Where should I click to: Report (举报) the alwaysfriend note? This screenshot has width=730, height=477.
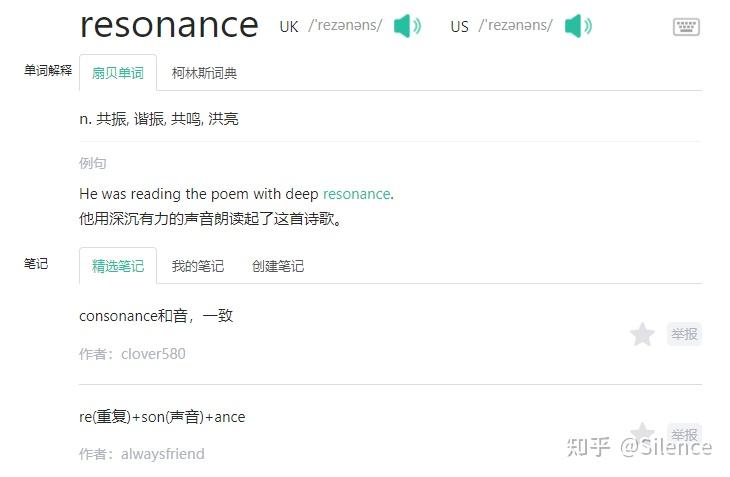tap(685, 435)
